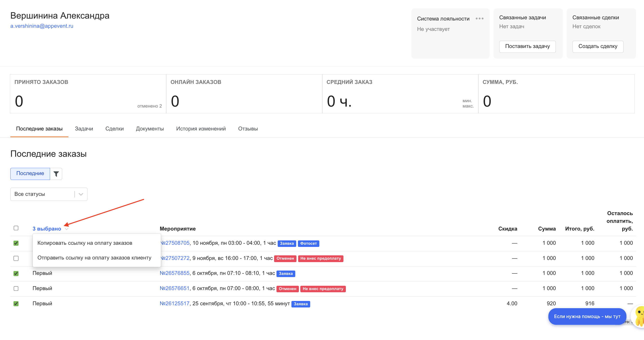Choose Отправить ссылку на оплату заказов клиенту
Viewport: 644px width, 340px height.
click(94, 258)
